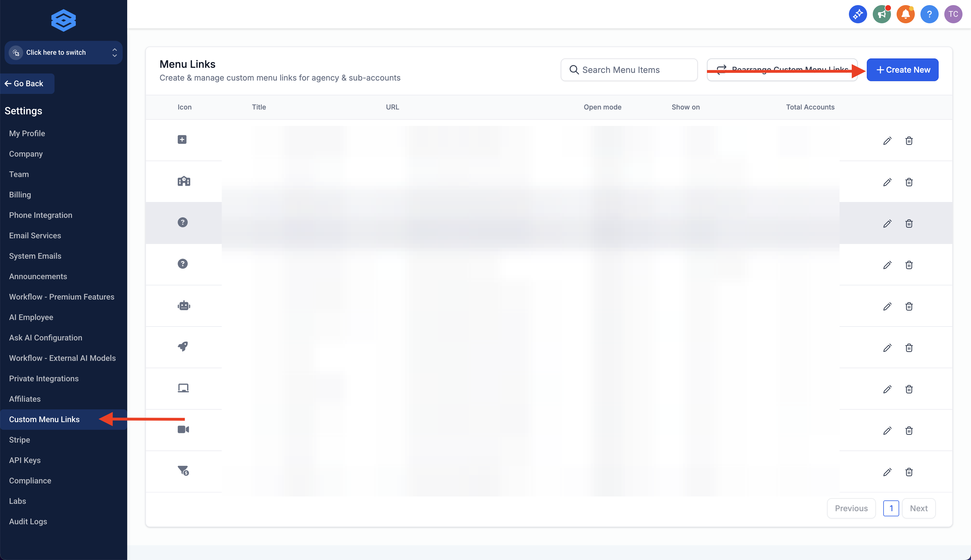Screen dimensions: 971x560
Task: Go to Audit Logs settings
Action: pyautogui.click(x=28, y=521)
